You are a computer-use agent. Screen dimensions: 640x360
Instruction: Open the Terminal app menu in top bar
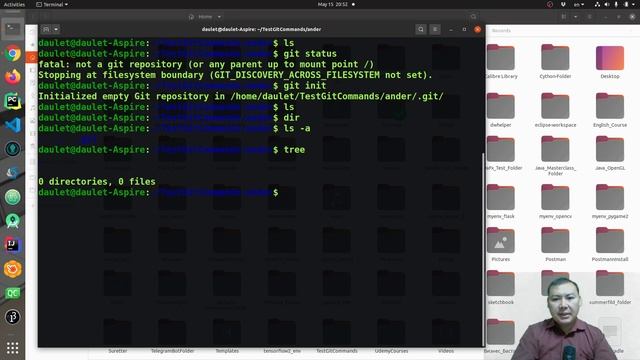tap(52, 4)
